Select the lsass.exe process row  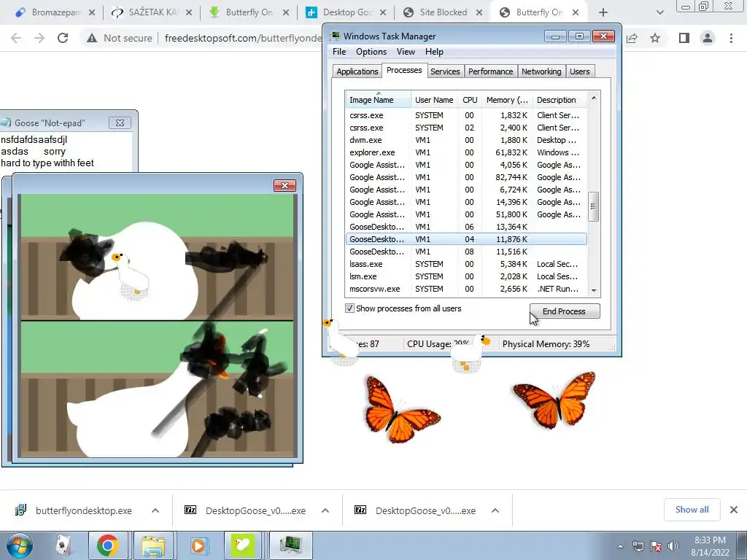pyautogui.click(x=466, y=264)
